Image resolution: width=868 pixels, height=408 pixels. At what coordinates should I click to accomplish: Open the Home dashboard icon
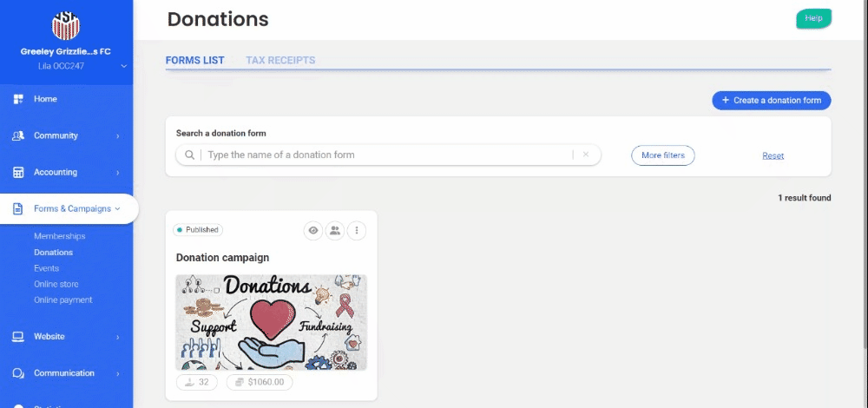click(x=18, y=99)
